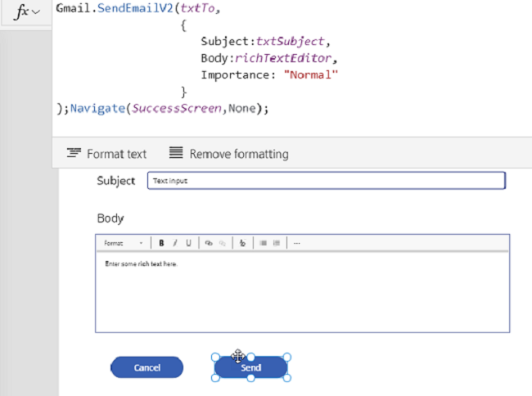532x396 pixels.
Task: Insert numbered list in body editor
Action: point(263,243)
